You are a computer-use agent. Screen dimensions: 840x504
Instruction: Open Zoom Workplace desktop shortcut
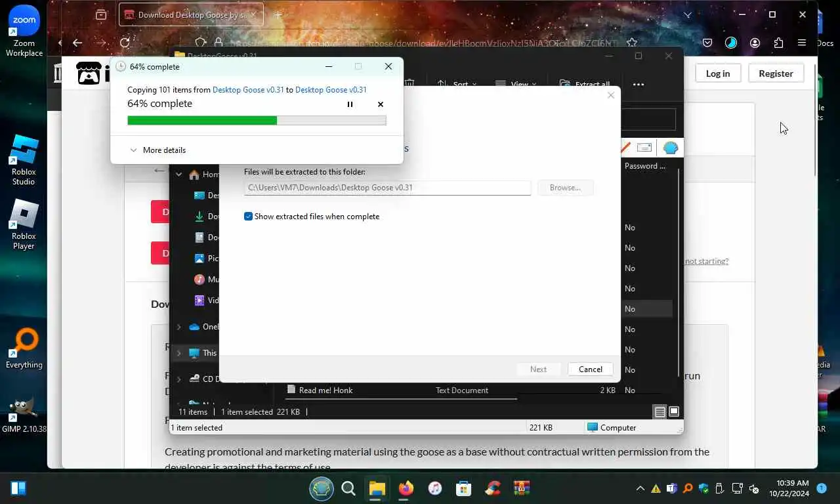click(24, 31)
